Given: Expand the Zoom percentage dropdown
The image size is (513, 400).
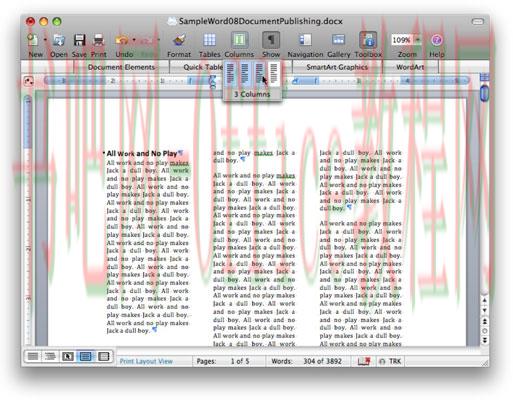Looking at the screenshot, I should (418, 40).
